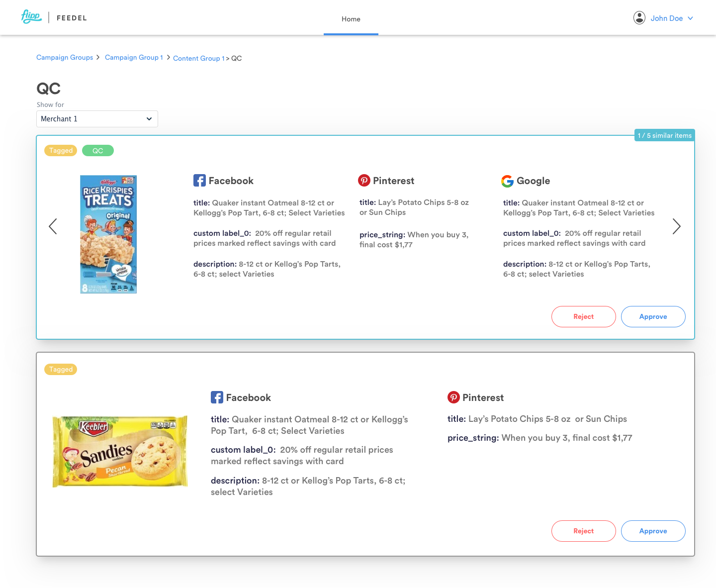
Task: Click the Tagged badge on Sandies card
Action: pyautogui.click(x=61, y=370)
